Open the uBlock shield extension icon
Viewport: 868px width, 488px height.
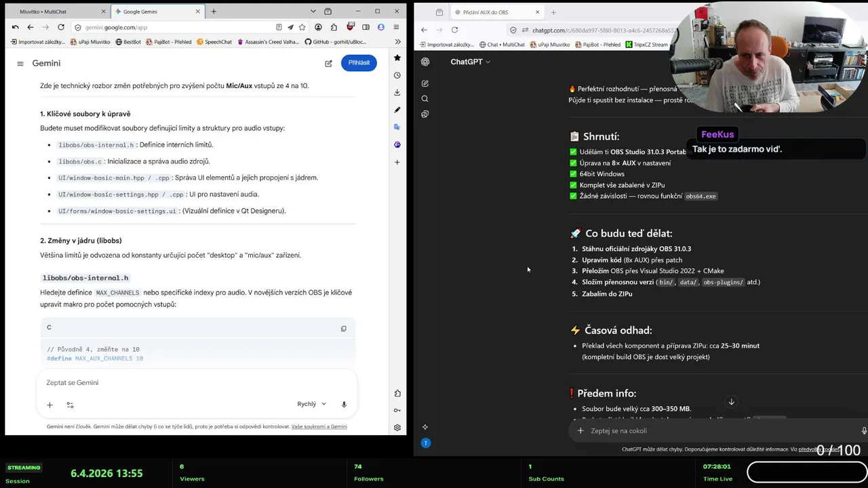pyautogui.click(x=350, y=27)
